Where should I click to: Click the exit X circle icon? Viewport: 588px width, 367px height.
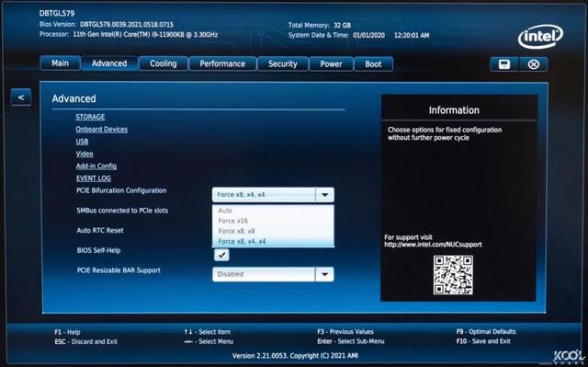(534, 64)
